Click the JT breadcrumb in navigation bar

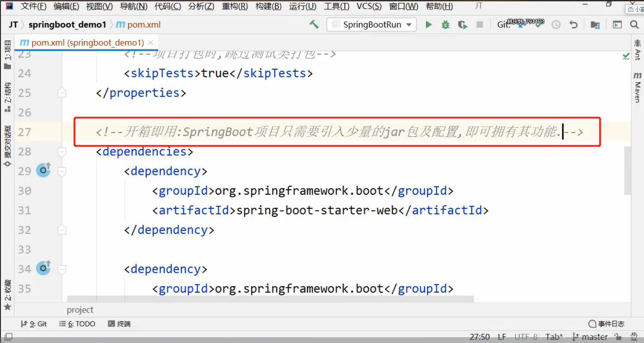[x=13, y=25]
